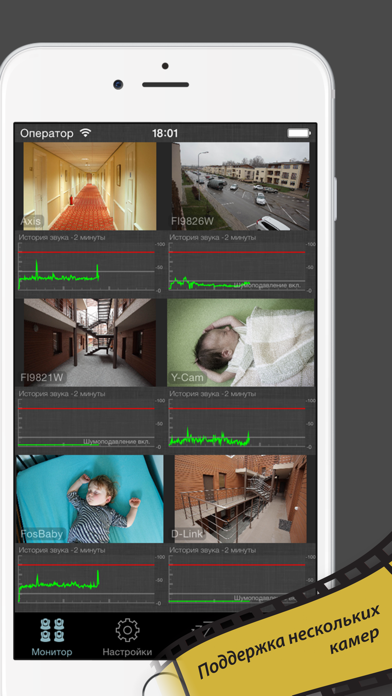Open the Y-Cam baby camera feed
This screenshot has width=392, height=696.
point(241,342)
